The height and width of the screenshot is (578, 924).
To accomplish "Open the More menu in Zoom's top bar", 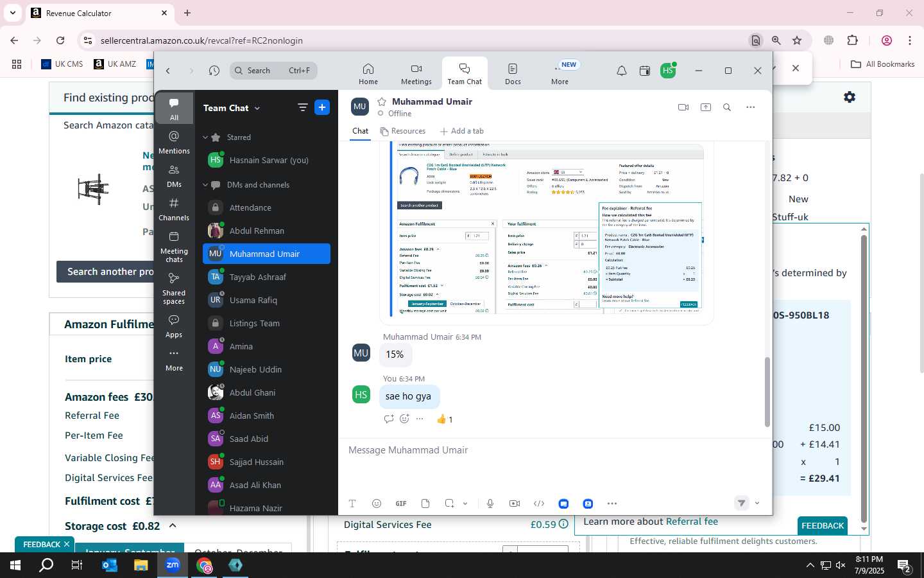I will tap(560, 74).
